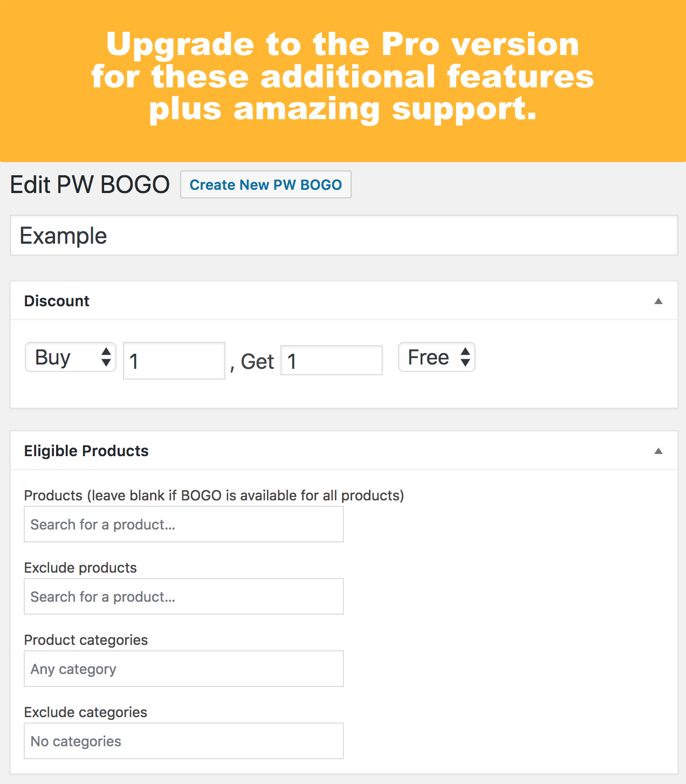Collapse the Eligible Products panel arrow
Screen dimensions: 686x784
pos(658,451)
